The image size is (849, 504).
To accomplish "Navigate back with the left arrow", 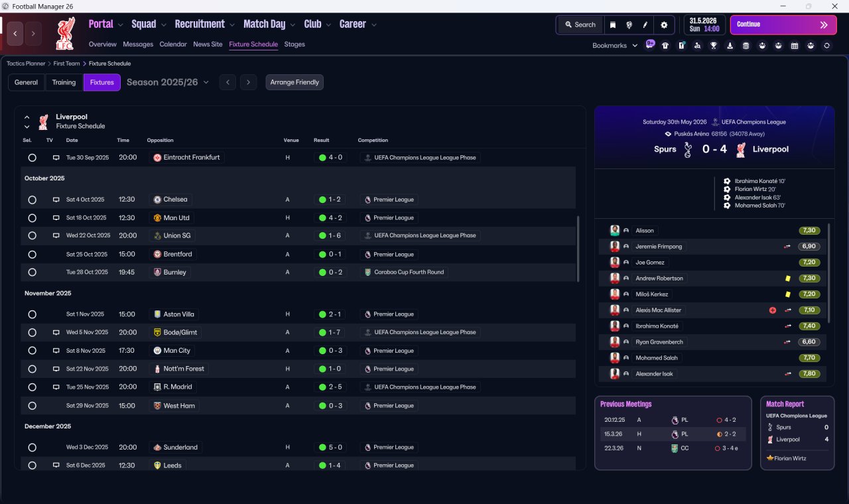I will point(15,33).
